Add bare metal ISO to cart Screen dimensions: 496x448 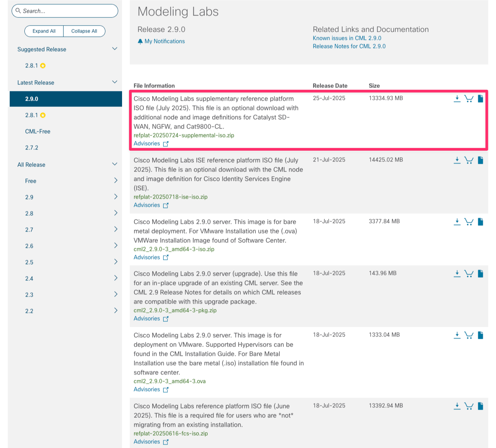point(469,222)
